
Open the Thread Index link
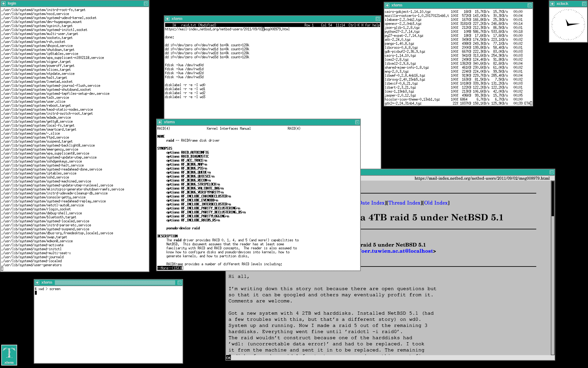point(404,203)
